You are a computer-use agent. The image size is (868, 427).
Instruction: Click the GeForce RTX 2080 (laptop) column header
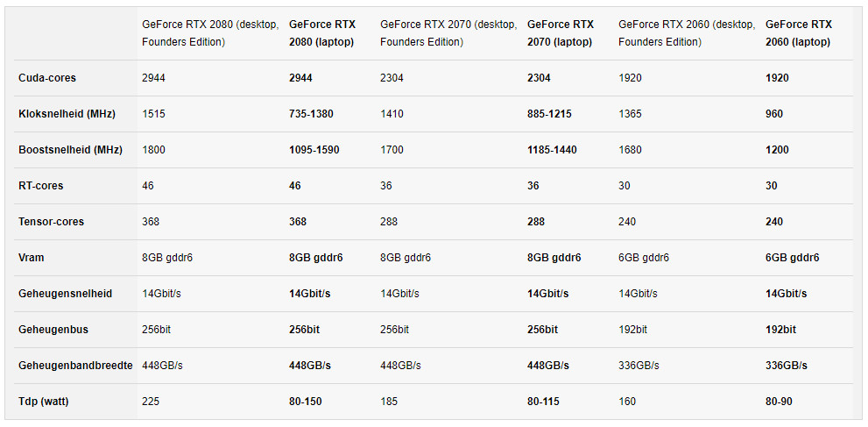coord(322,33)
